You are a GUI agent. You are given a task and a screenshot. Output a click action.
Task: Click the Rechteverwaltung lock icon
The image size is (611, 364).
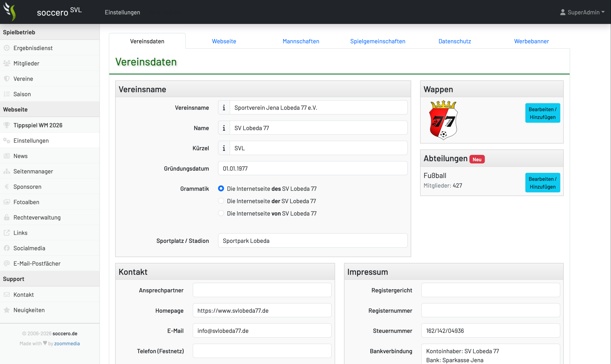click(x=7, y=217)
